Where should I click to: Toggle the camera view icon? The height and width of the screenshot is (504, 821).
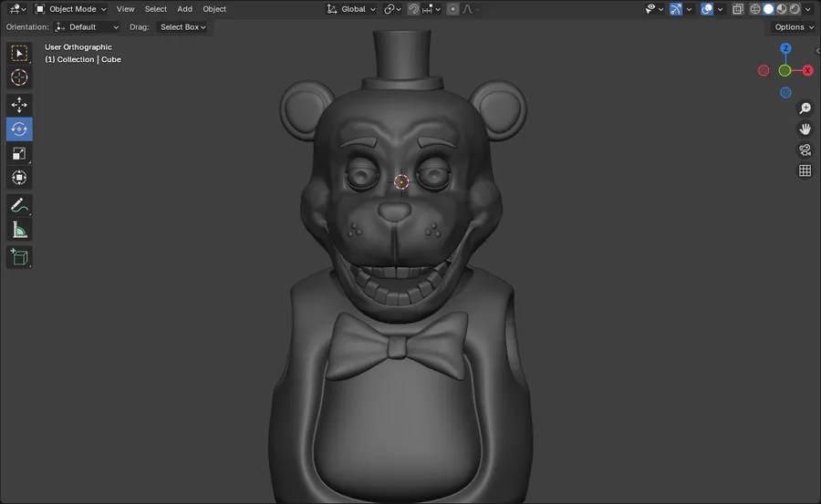point(805,149)
